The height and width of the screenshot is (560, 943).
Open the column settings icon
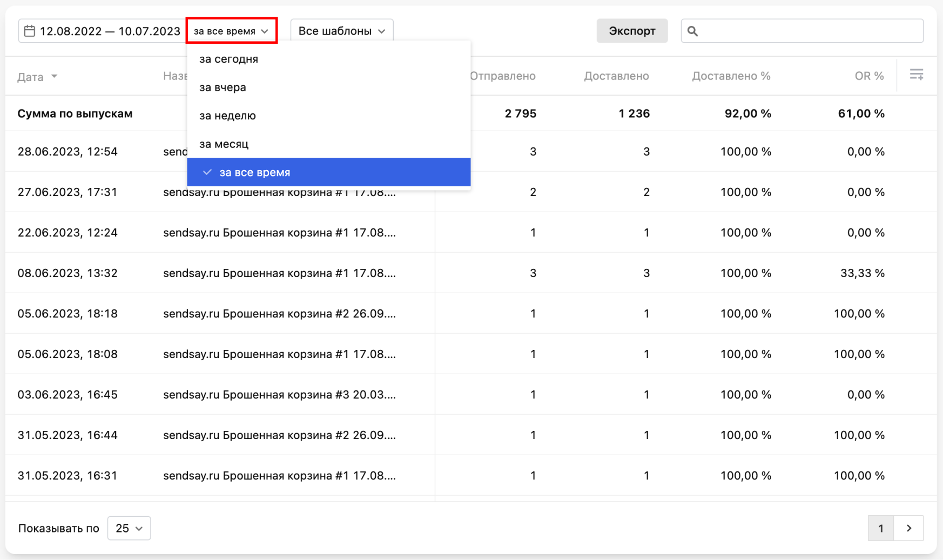click(916, 75)
